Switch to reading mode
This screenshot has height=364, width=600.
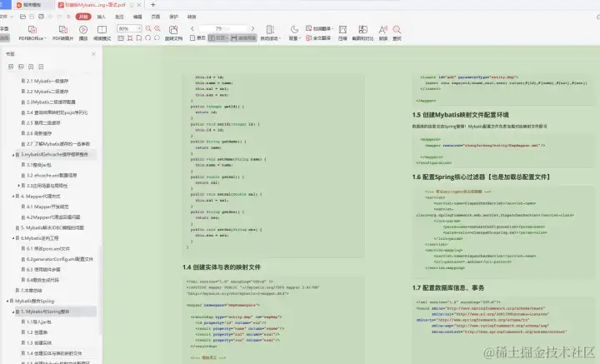102,32
